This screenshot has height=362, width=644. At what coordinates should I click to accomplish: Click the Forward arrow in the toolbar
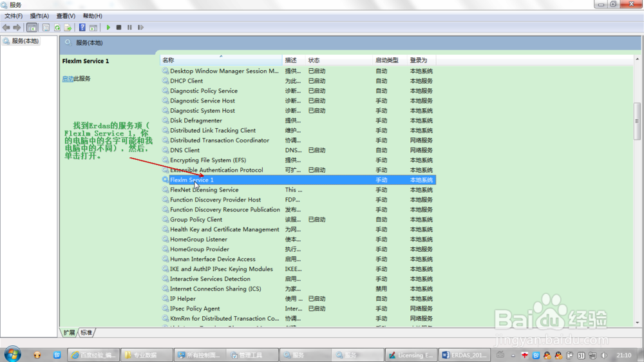17,28
